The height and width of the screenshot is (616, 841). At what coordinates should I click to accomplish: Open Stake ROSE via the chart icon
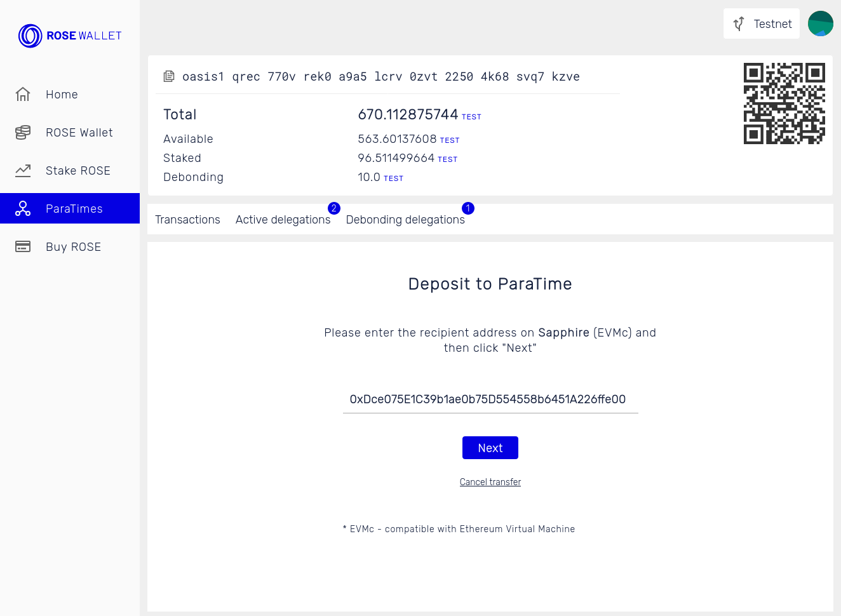tap(23, 170)
